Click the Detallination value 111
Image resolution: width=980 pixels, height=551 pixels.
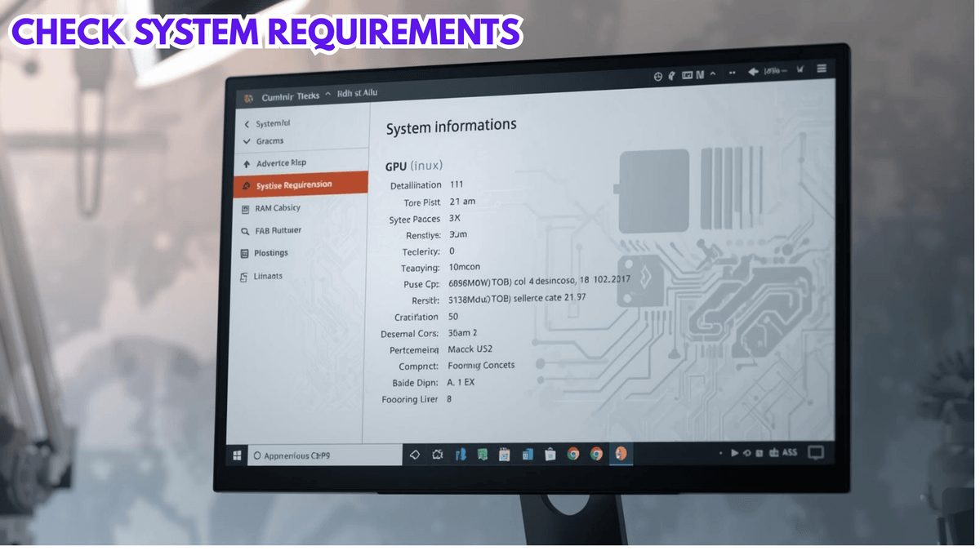click(x=457, y=185)
